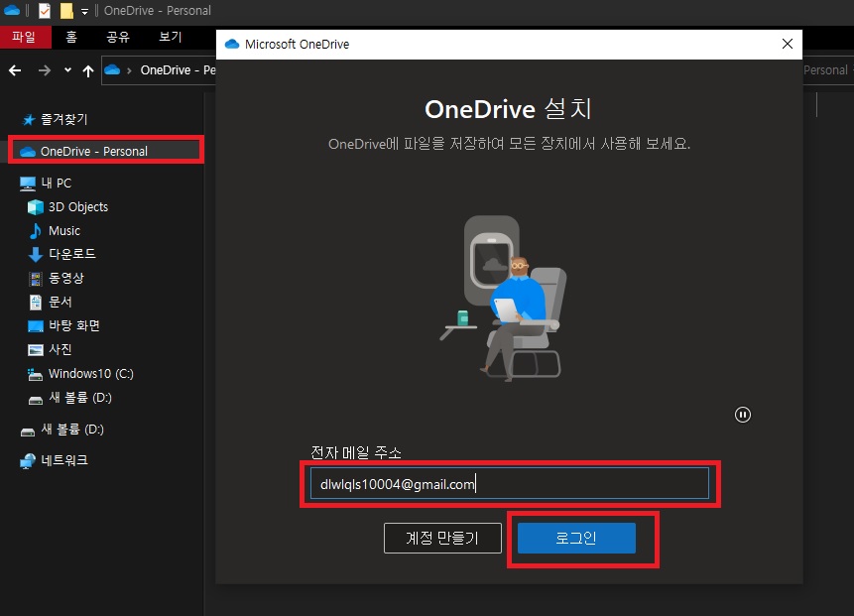The width and height of the screenshot is (854, 616).
Task: Select 네트워크 in the navigation pane
Action: (x=64, y=460)
